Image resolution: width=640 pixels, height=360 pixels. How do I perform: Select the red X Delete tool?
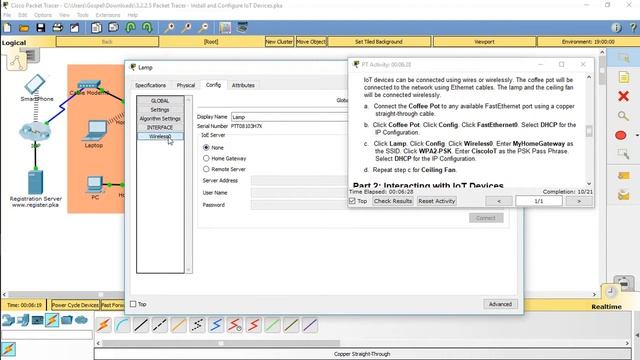click(x=623, y=96)
